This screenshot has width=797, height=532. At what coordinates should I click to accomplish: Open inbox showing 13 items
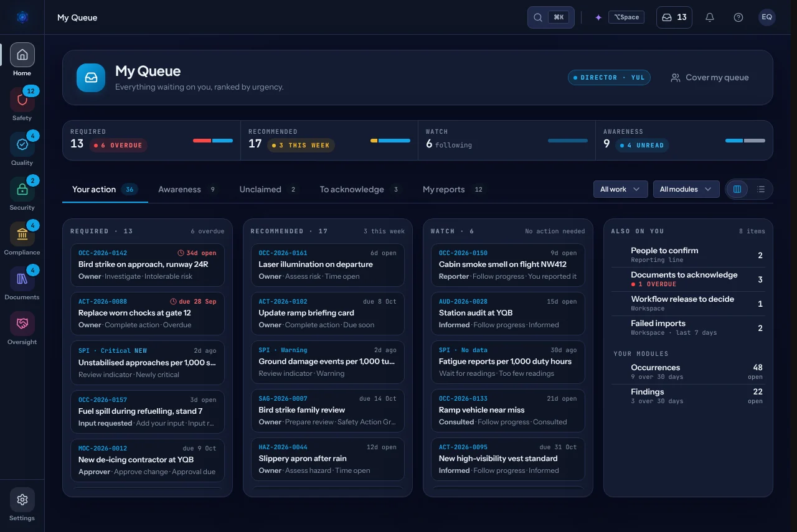pos(674,17)
